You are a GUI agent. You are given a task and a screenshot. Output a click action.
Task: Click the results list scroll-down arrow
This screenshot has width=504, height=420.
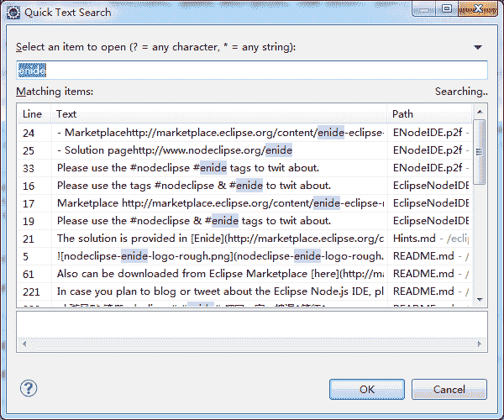click(x=480, y=299)
